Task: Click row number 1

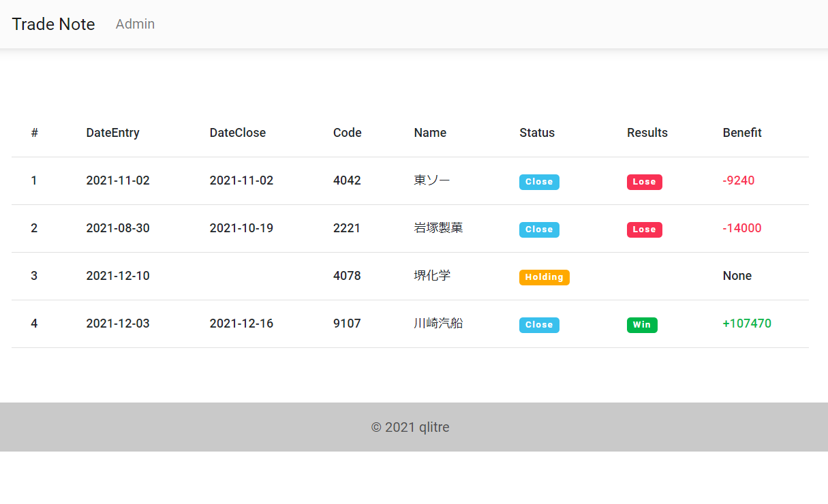Action: point(34,180)
